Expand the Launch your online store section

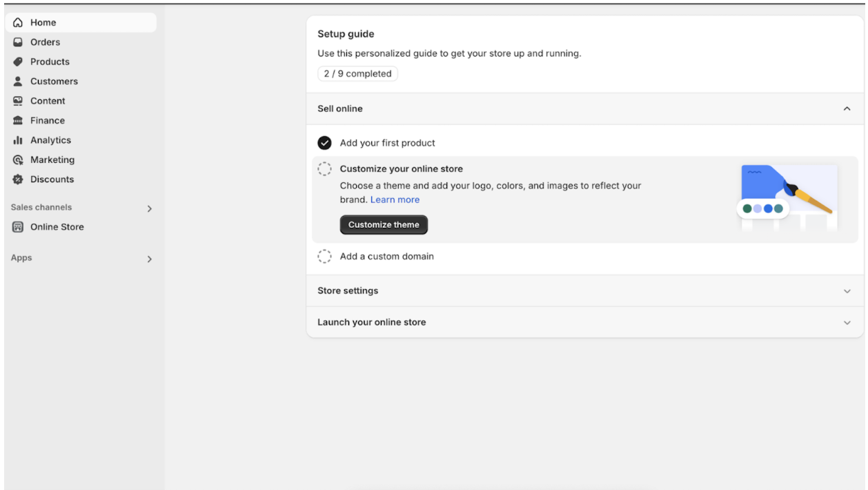coord(847,323)
